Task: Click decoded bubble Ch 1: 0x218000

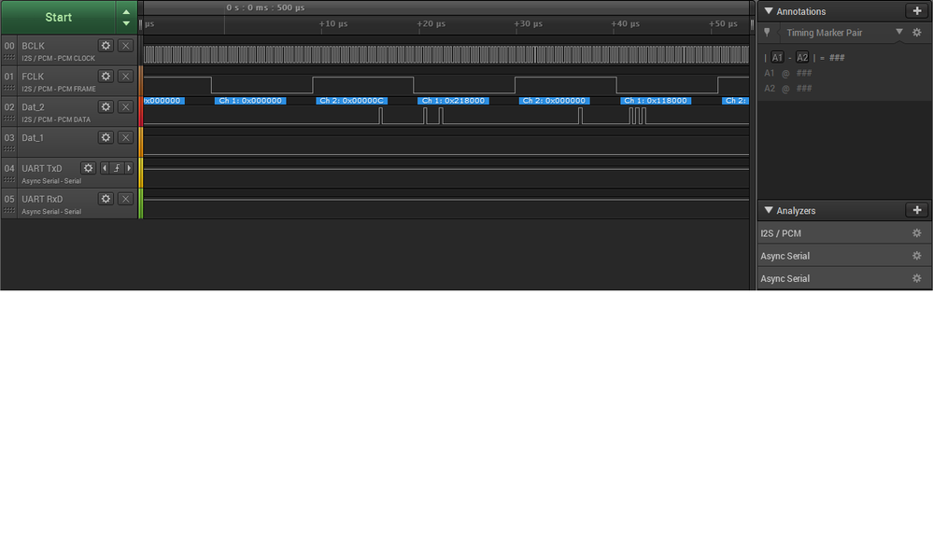Action: click(453, 101)
